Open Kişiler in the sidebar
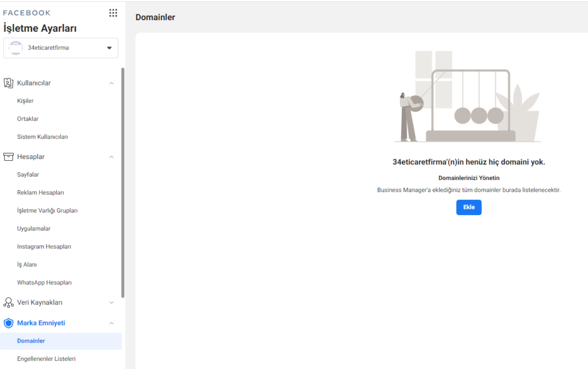Viewport: 588px width, 369px height. pos(25,101)
